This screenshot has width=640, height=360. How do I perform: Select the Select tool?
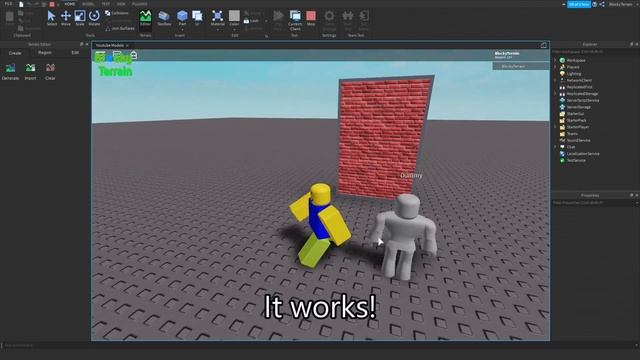(51, 18)
